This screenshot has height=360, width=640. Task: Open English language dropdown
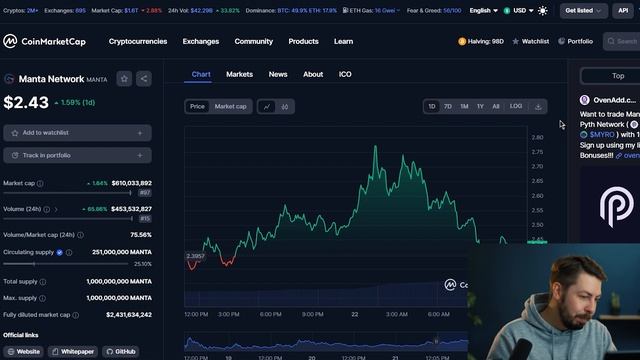click(x=483, y=11)
